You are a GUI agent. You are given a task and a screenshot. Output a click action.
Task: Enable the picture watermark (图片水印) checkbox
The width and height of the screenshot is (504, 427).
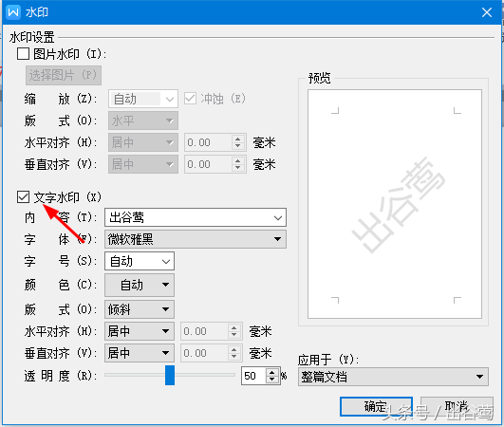[23, 54]
